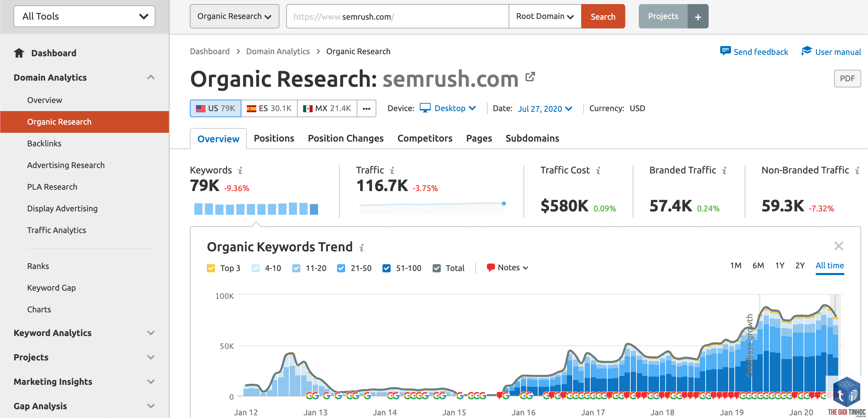Expand the Projects sidebar section

(151, 357)
